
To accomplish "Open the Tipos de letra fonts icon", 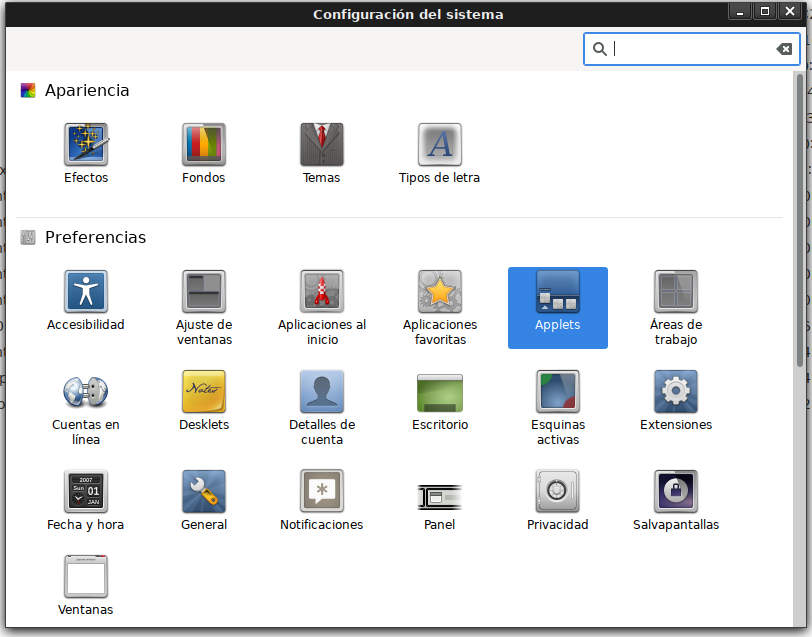I will coord(440,144).
